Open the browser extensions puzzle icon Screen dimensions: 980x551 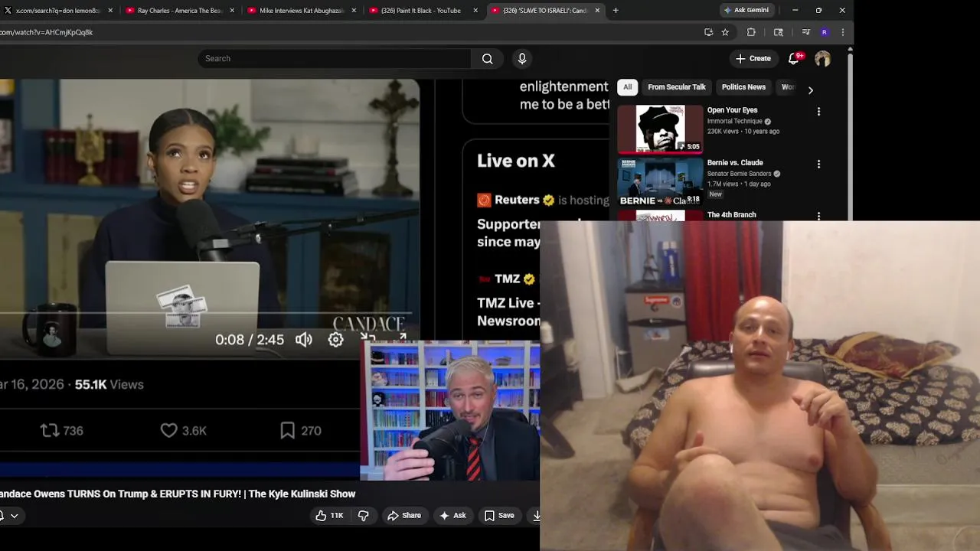pyautogui.click(x=751, y=32)
